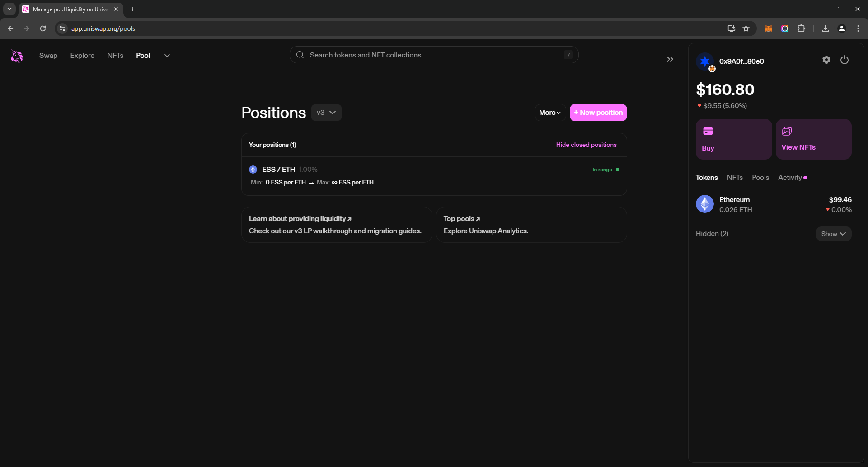Click the ESS/ETH pair token icon
The height and width of the screenshot is (467, 868).
tap(253, 170)
